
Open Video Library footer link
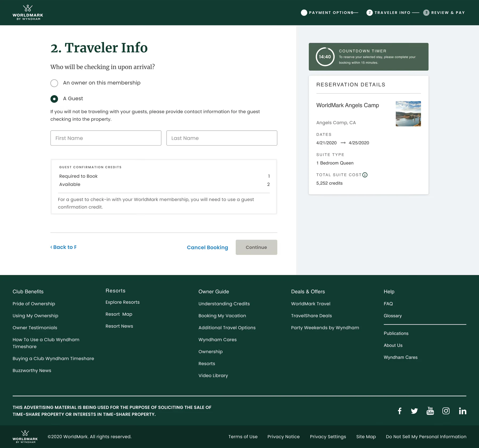213,376
